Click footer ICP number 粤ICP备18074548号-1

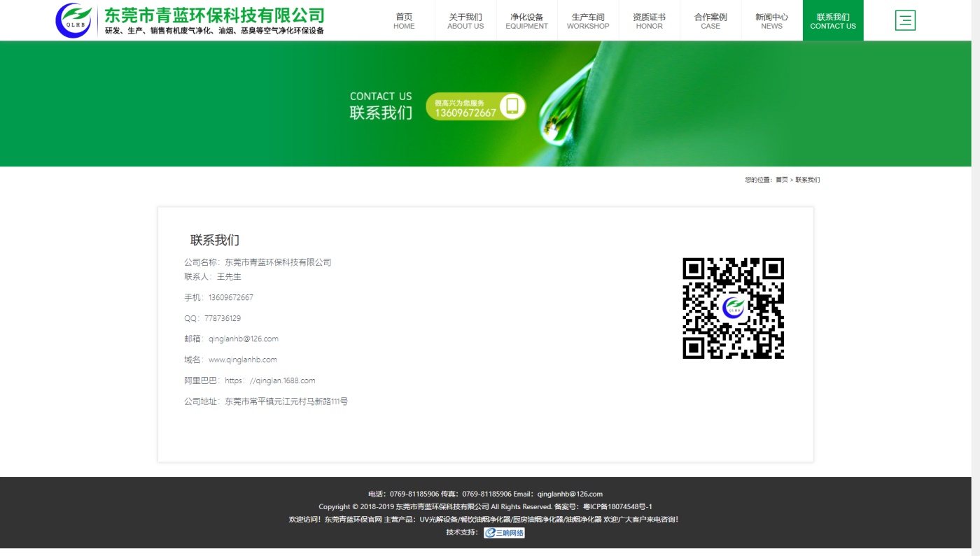(x=617, y=506)
